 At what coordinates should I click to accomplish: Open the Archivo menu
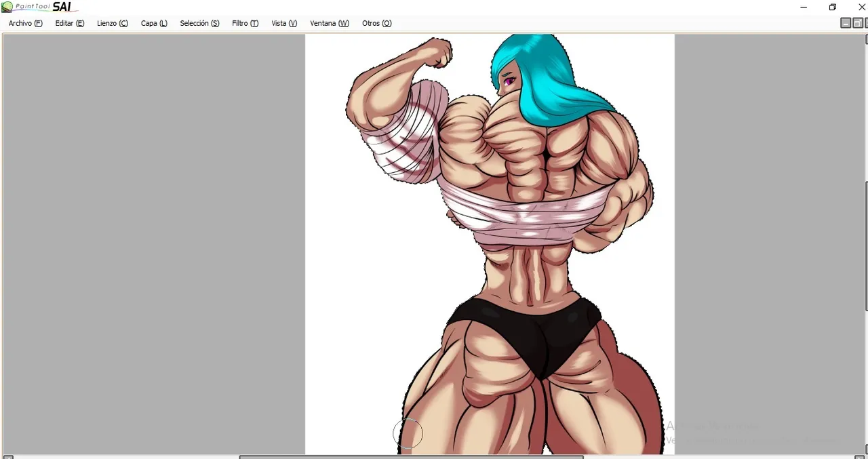pos(25,23)
